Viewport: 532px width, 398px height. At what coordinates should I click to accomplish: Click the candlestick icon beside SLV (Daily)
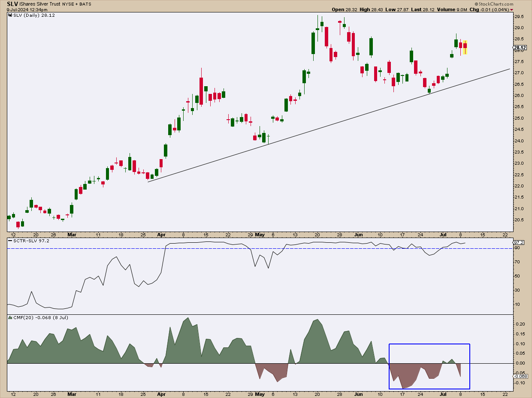point(10,15)
